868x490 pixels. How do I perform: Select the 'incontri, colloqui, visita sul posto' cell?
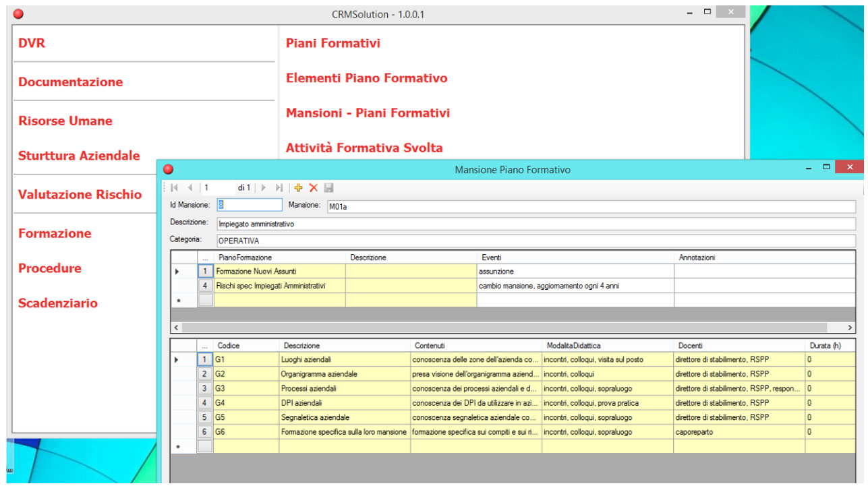coord(608,360)
